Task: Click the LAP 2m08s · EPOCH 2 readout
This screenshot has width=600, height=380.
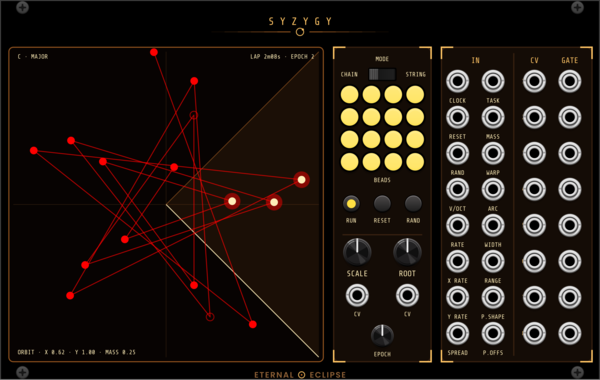Action: [282, 57]
